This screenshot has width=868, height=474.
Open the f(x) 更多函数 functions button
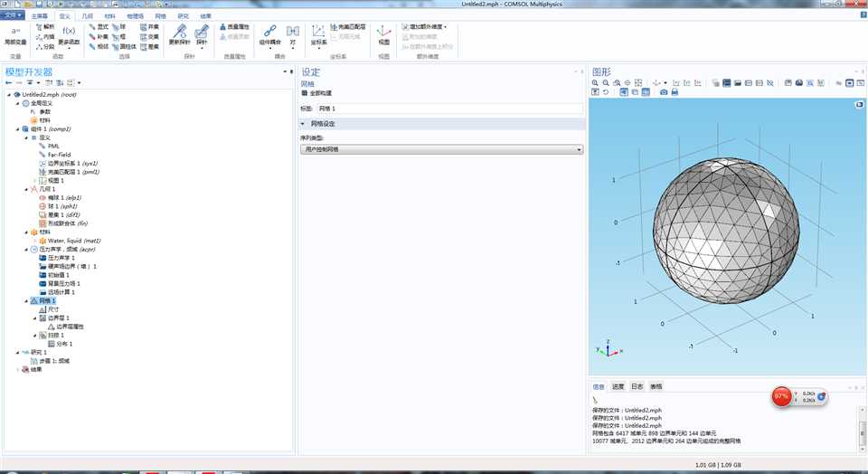70,35
